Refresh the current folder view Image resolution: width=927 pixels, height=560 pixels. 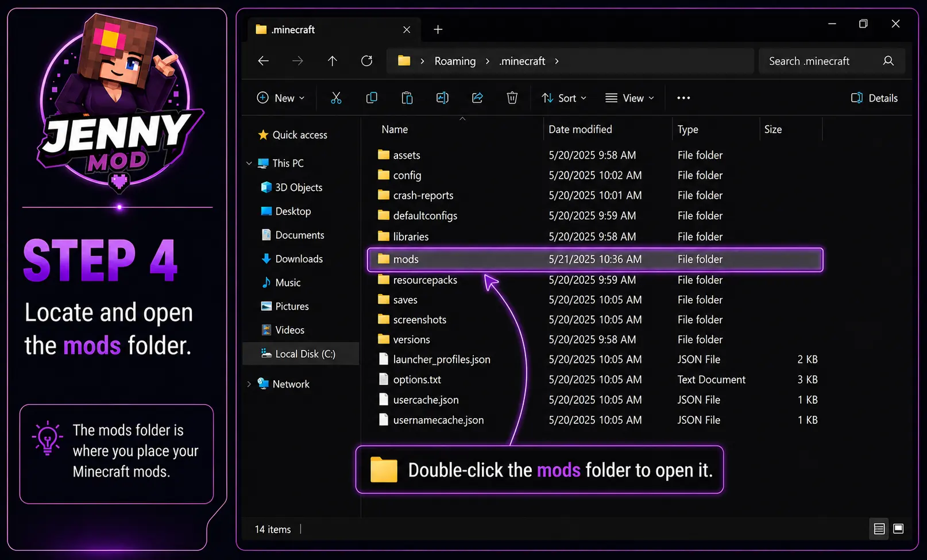[x=366, y=61]
